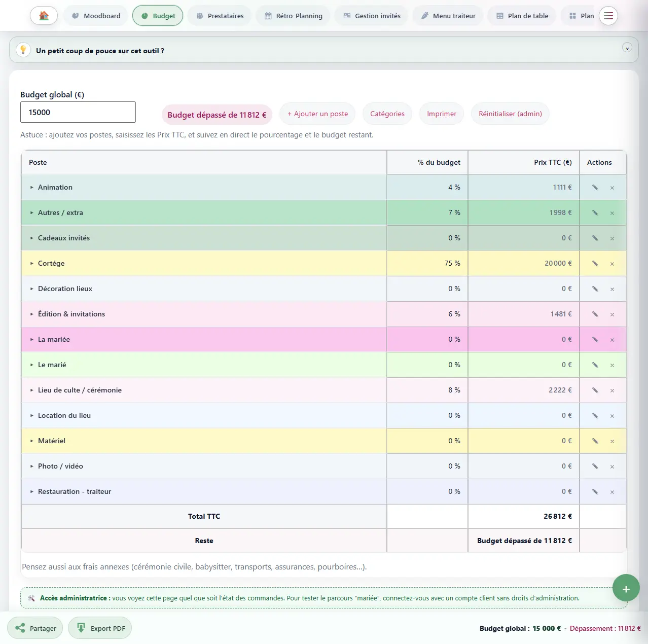
Task: Delete the Cortège row with its X icon
Action: [612, 264]
